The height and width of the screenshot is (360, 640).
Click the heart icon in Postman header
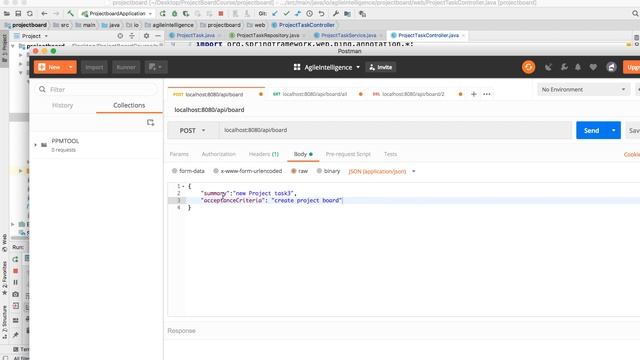(x=593, y=67)
